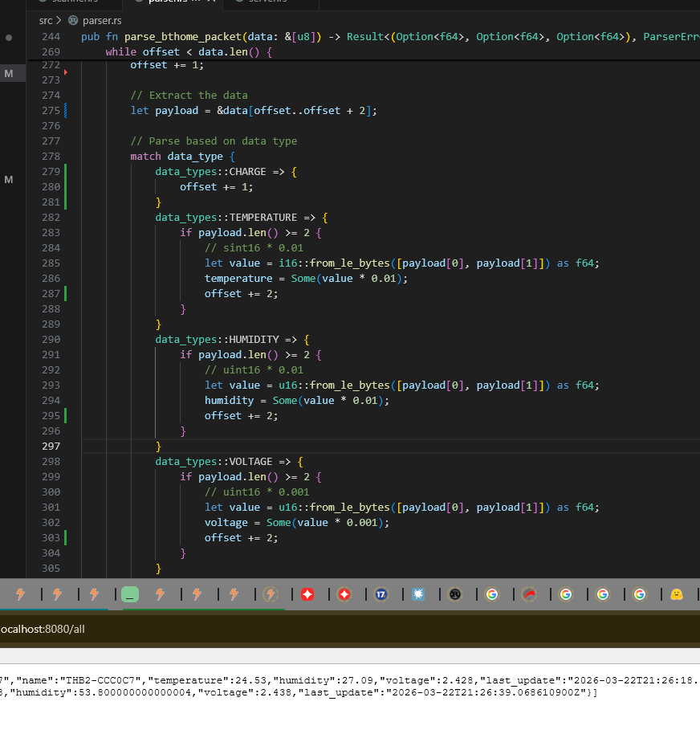Click the '// Extract the data' comment
Image resolution: width=700 pixels, height=730 pixels.
pyautogui.click(x=189, y=95)
